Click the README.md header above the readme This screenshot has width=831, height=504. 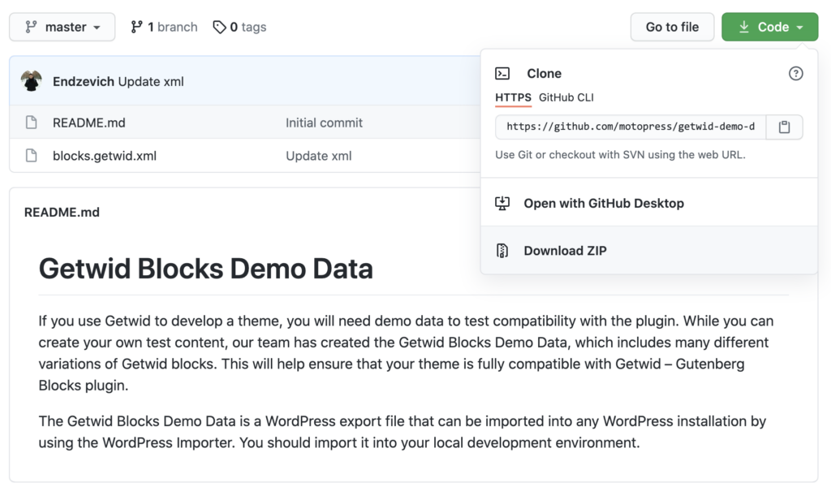click(x=62, y=213)
